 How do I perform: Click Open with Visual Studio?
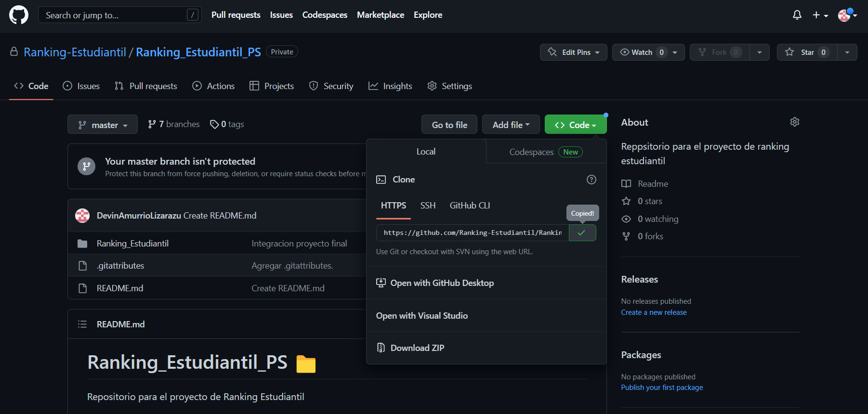(486, 316)
